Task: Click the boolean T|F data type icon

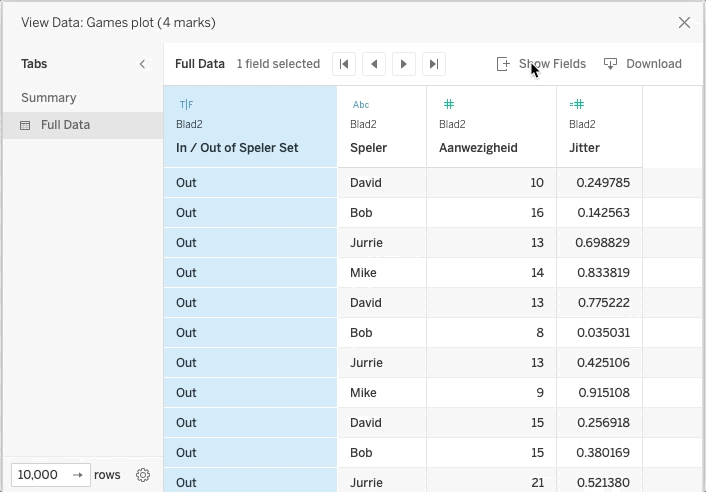Action: 186,104
